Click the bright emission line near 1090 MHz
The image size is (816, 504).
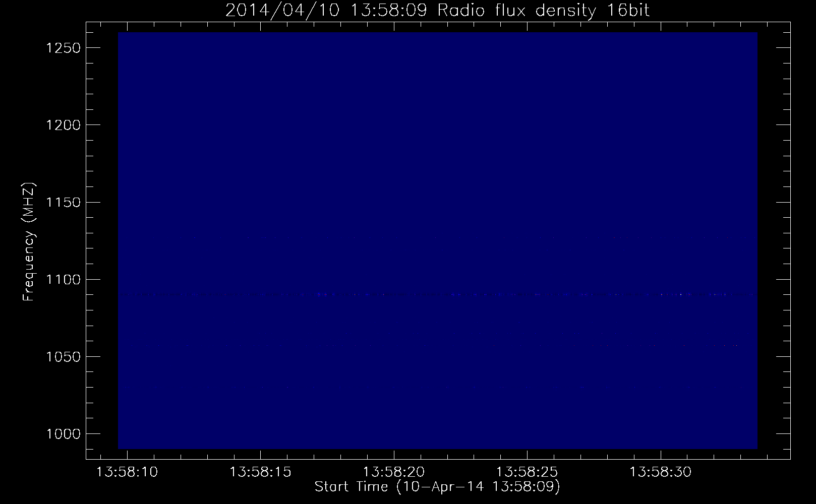tap(437, 294)
